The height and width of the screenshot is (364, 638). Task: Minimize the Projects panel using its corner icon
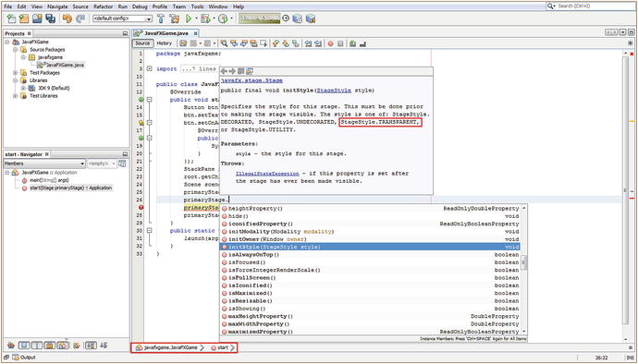(x=125, y=34)
